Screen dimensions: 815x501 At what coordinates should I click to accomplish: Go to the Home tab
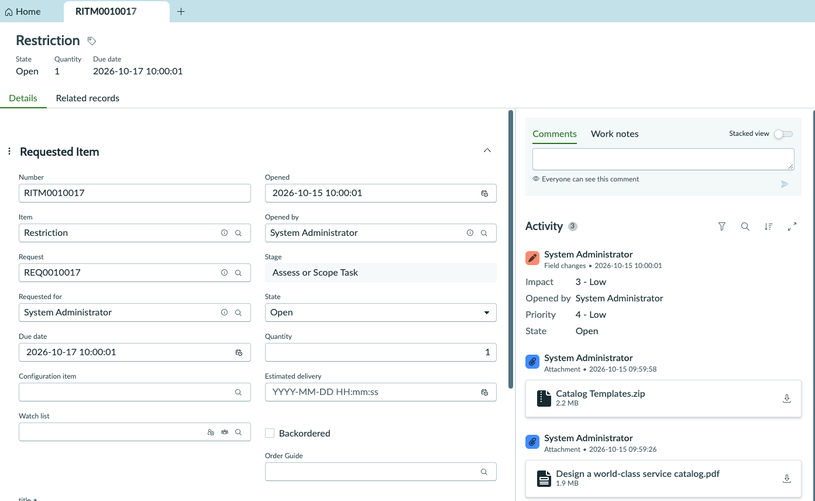click(x=22, y=11)
